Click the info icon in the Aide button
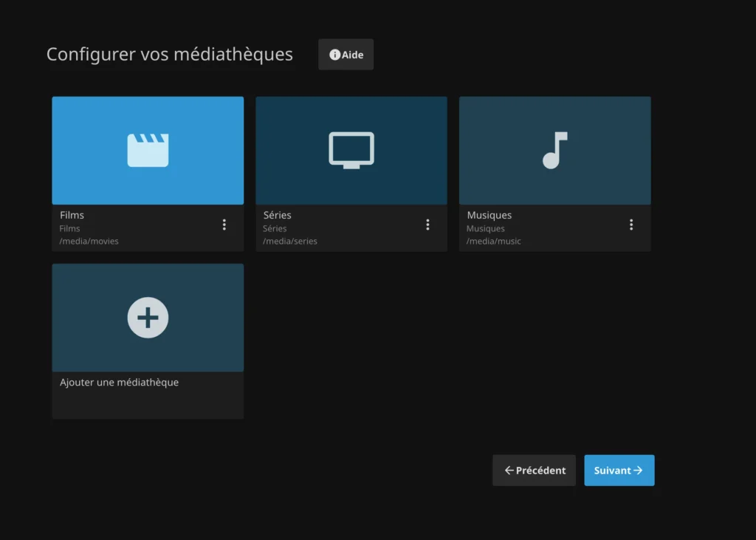756x540 pixels. [334, 55]
